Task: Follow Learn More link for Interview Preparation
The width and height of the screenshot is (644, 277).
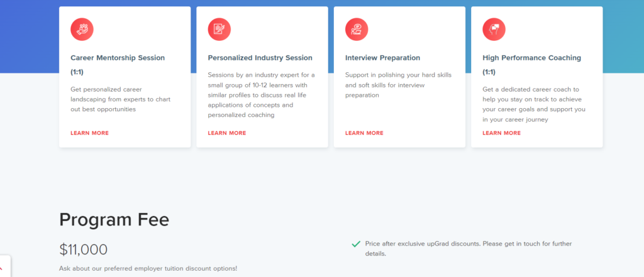Action: pyautogui.click(x=364, y=133)
